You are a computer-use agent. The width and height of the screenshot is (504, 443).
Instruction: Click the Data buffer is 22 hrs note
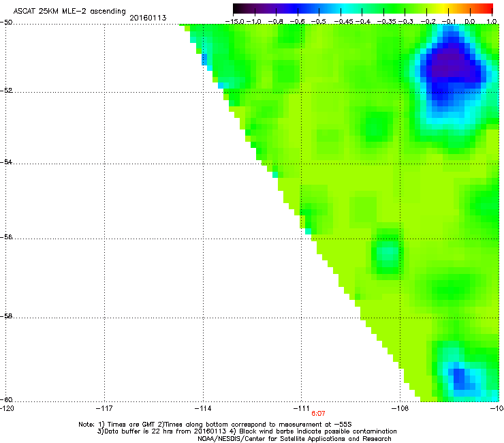247,431
